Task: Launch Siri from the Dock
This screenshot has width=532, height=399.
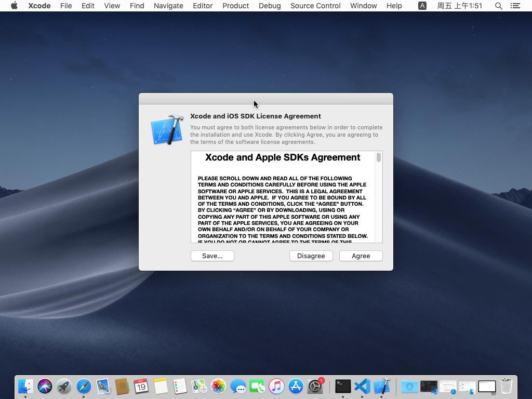Action: click(x=45, y=386)
